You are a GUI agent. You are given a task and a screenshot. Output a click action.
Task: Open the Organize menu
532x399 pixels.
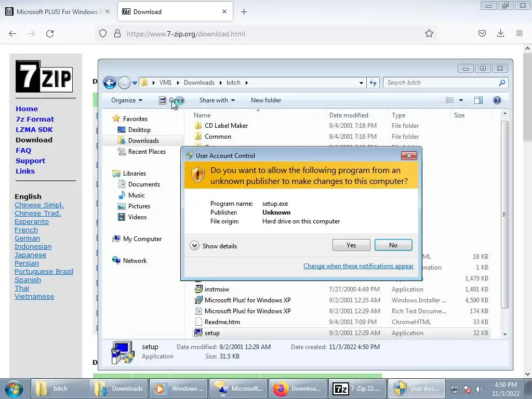(x=127, y=100)
